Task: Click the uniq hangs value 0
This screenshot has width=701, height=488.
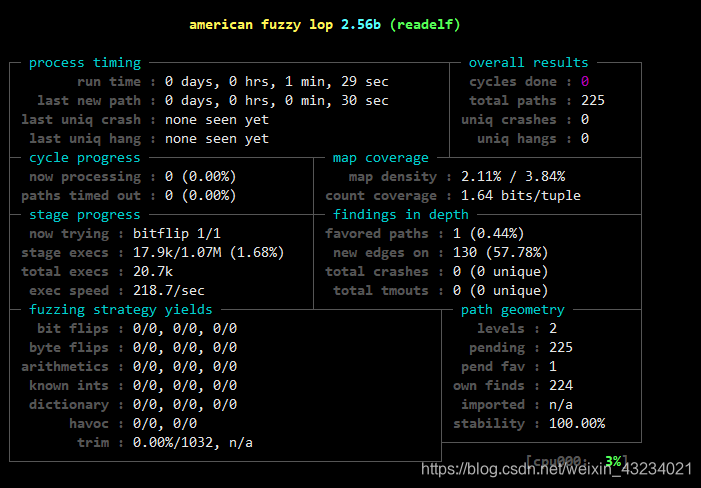Action: click(x=585, y=139)
